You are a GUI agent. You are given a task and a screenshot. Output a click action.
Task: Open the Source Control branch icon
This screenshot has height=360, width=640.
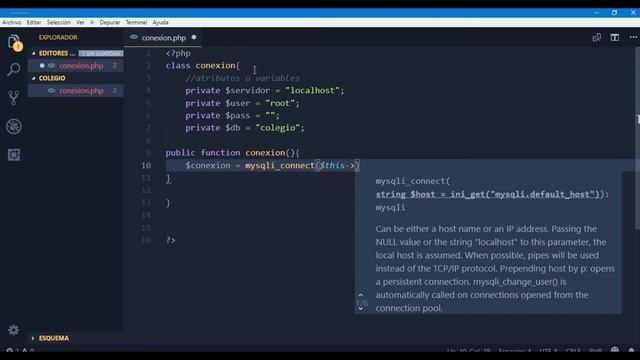point(13,98)
